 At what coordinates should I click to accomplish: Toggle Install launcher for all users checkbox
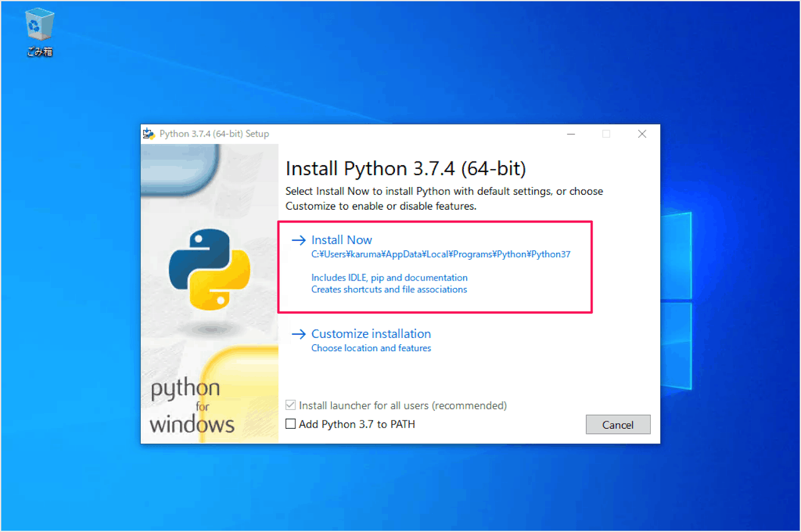pyautogui.click(x=290, y=405)
